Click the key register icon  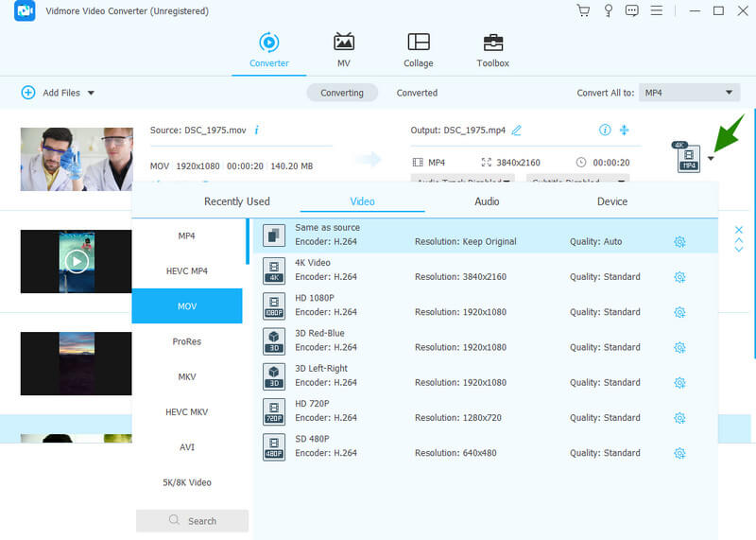[x=608, y=11]
